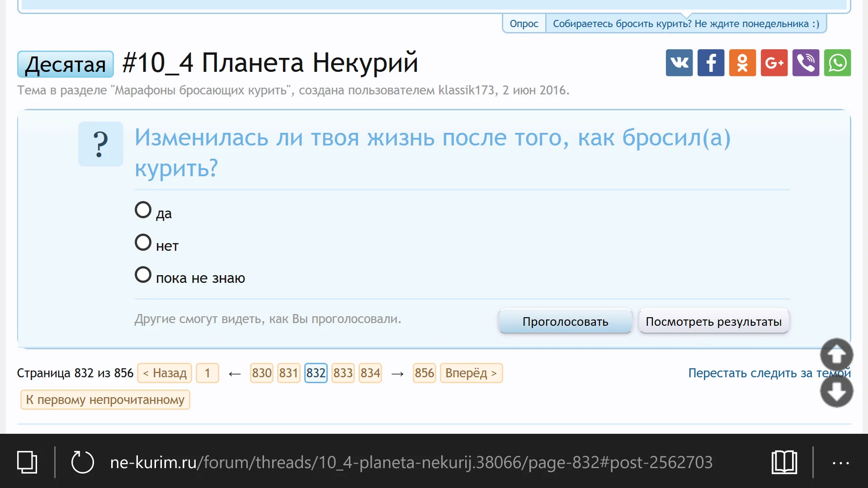Select the "нет" poll option
Screen dimensions: 868x488
coord(143,243)
